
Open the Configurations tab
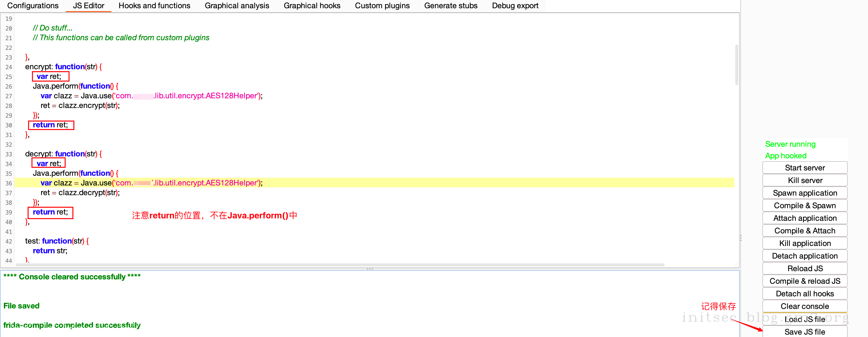point(33,6)
